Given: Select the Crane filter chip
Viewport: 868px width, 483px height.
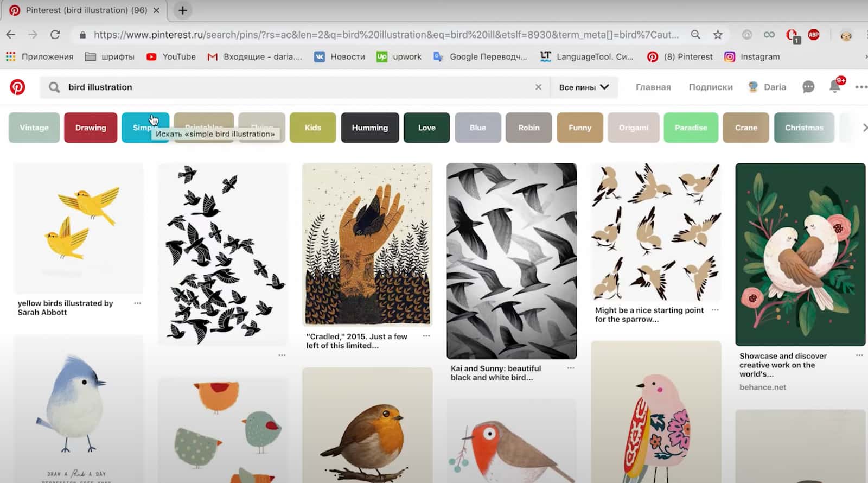Looking at the screenshot, I should [746, 128].
